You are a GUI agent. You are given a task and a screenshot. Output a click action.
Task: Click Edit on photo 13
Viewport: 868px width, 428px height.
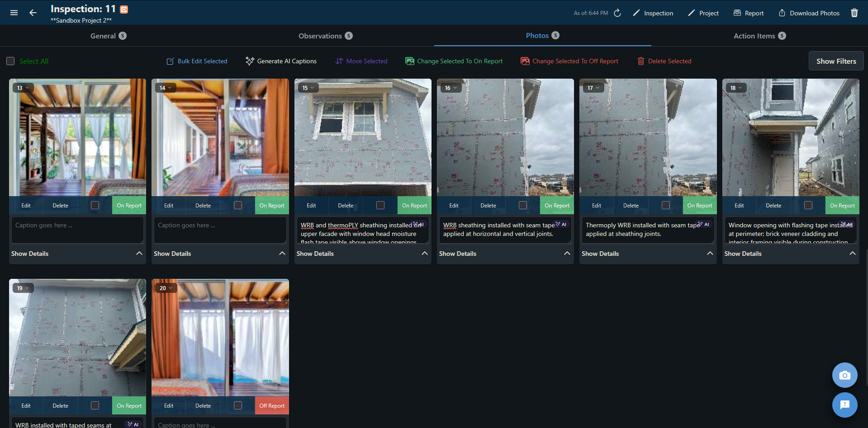(26, 205)
